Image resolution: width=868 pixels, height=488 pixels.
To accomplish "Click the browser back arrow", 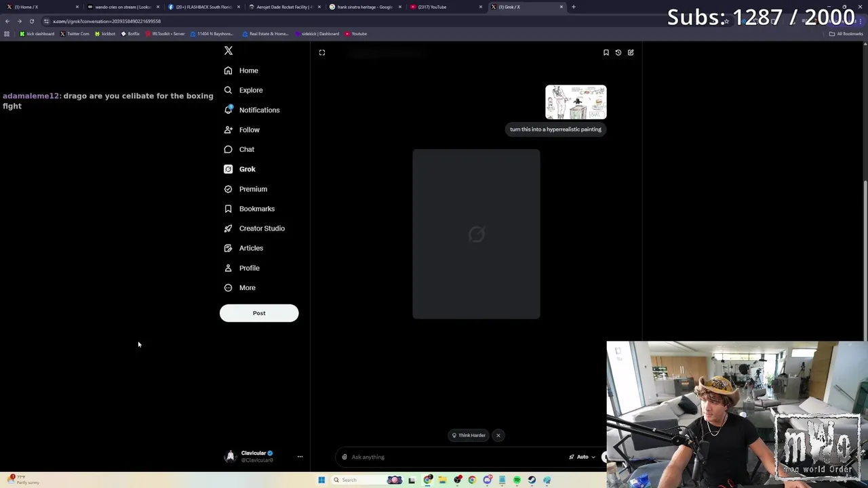I will pyautogui.click(x=7, y=21).
